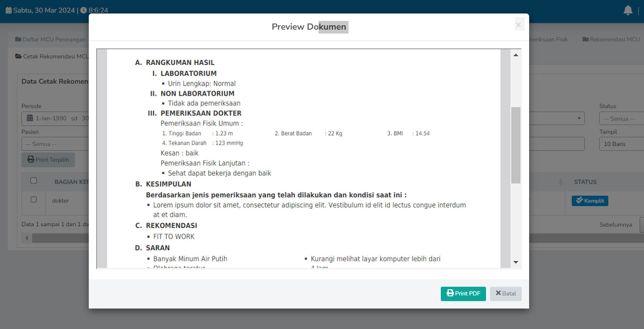Switch to Daftar MCU Perorangan tab
This screenshot has width=644, height=329.
coord(50,39)
